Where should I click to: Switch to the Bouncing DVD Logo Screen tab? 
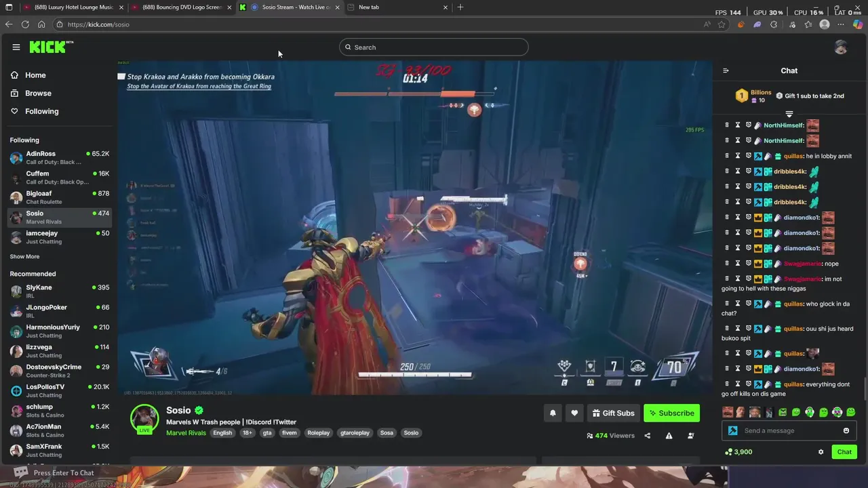point(182,7)
